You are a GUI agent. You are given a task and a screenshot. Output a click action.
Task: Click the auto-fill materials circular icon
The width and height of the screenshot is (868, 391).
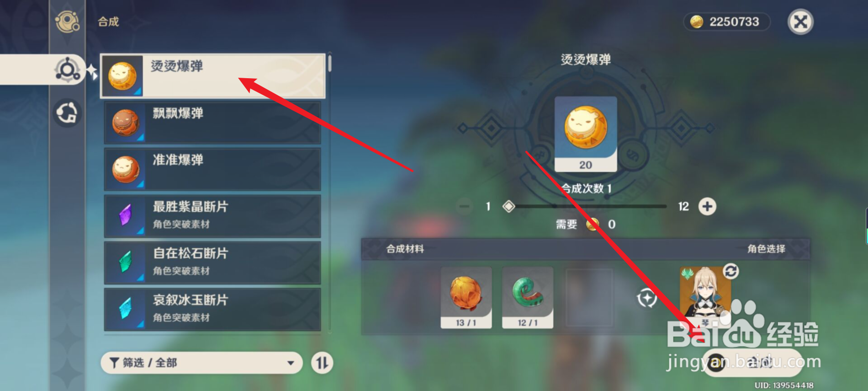(x=647, y=299)
